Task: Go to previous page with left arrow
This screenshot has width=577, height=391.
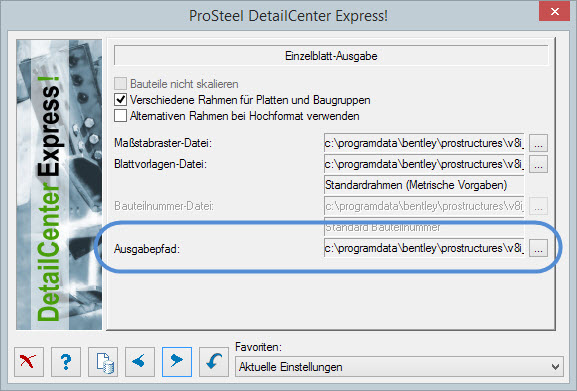Action: coord(140,362)
